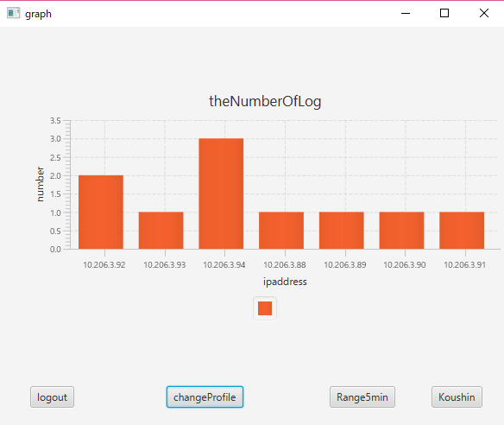504x425 pixels.
Task: Maximize the graph window
Action: (x=444, y=13)
